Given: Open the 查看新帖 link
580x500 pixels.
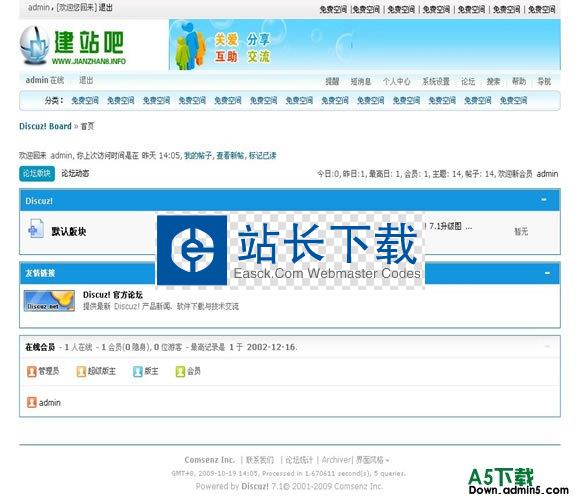Looking at the screenshot, I should click(x=230, y=156).
